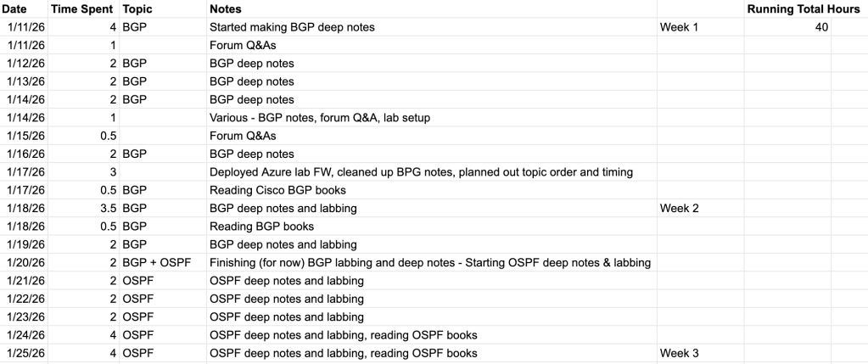Click the 1/15/26 date cell

click(25, 136)
